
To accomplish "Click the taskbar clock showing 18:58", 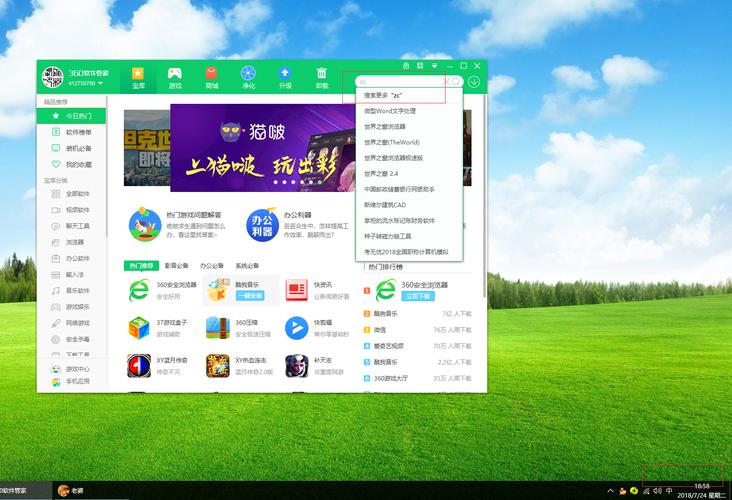I will (x=701, y=485).
